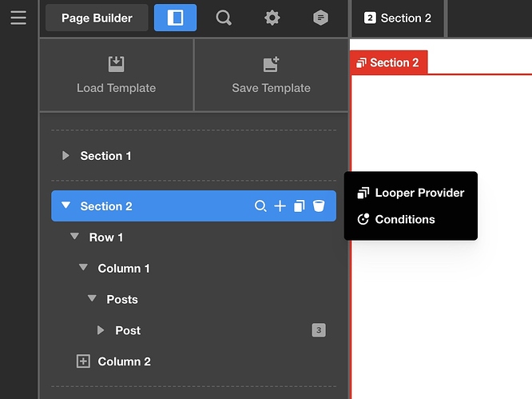Expand the Post item arrow
This screenshot has height=399, width=532.
coord(101,330)
